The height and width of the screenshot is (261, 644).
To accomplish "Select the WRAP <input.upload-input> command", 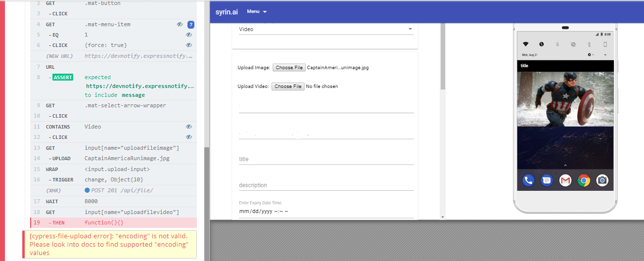I will pos(113,169).
